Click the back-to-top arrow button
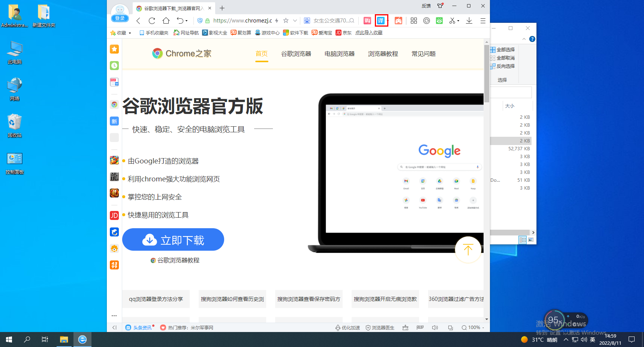The width and height of the screenshot is (644, 347). pyautogui.click(x=468, y=250)
